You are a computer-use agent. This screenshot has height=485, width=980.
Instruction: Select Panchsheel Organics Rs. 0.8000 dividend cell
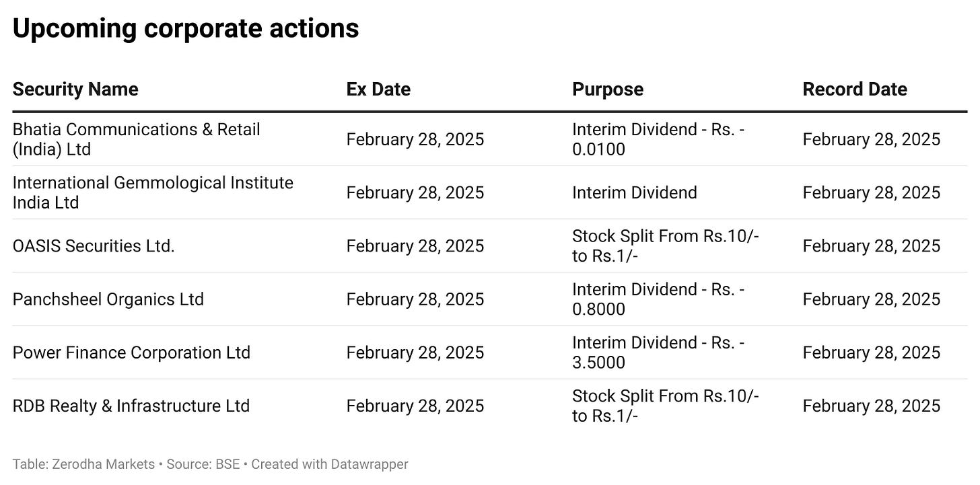coord(658,299)
